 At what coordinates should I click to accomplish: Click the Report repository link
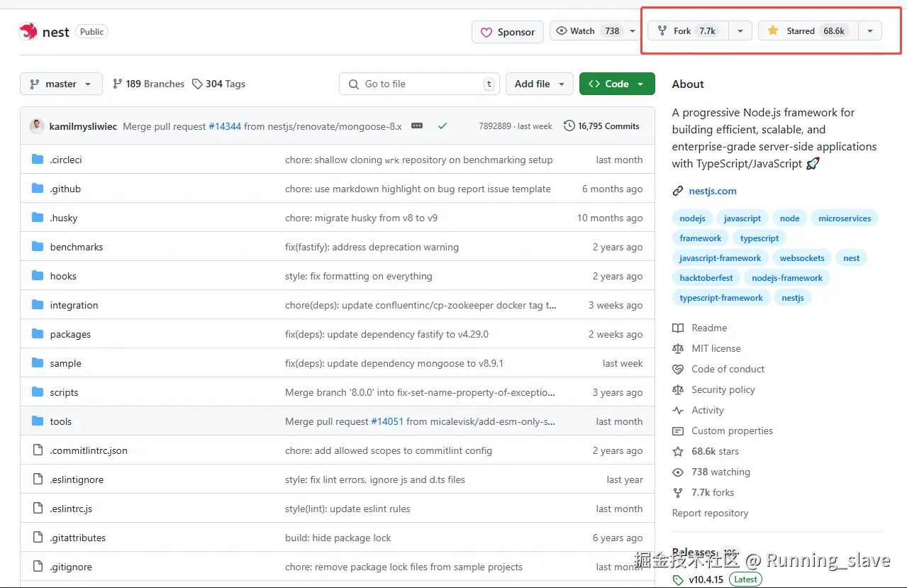tap(711, 513)
